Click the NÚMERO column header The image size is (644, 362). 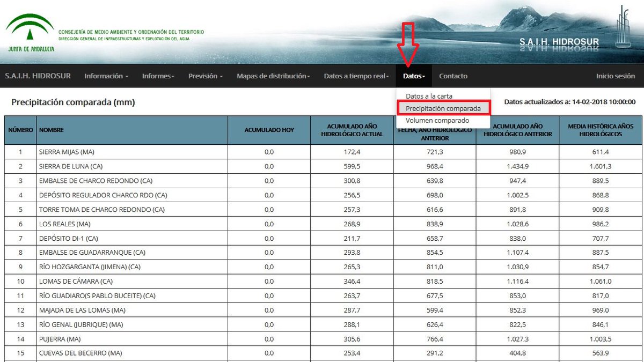[x=20, y=130]
